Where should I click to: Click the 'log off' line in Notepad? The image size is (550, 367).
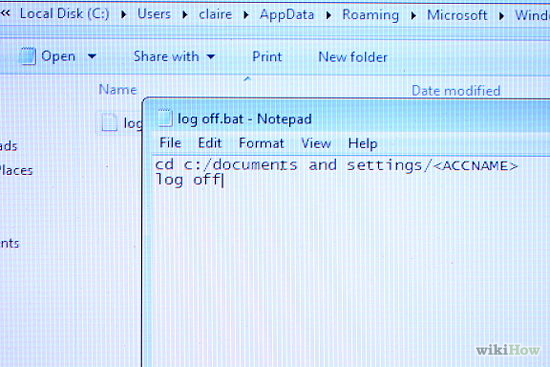pyautogui.click(x=189, y=180)
